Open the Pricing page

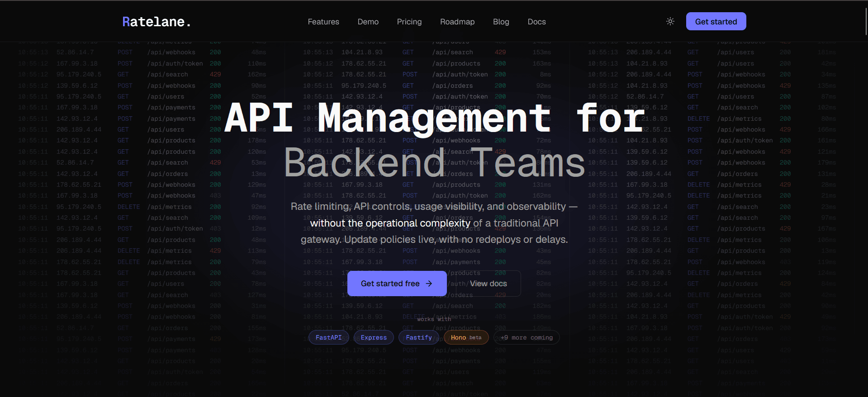(x=409, y=22)
